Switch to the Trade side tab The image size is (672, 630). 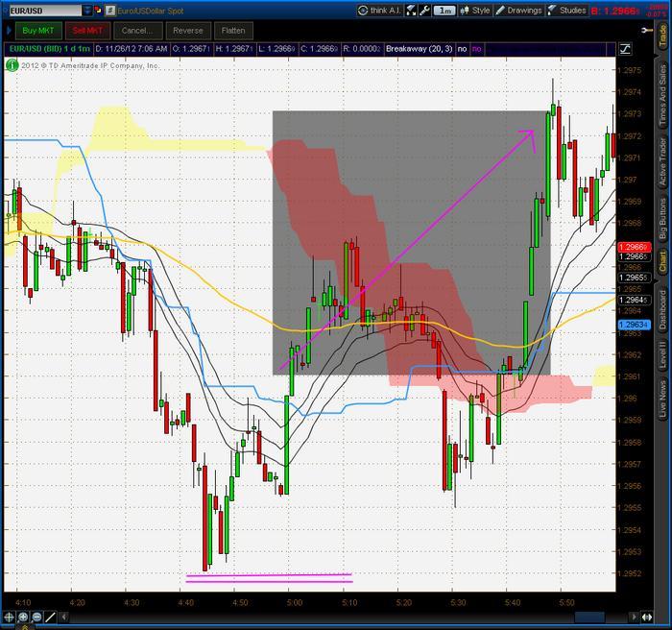coord(663,36)
